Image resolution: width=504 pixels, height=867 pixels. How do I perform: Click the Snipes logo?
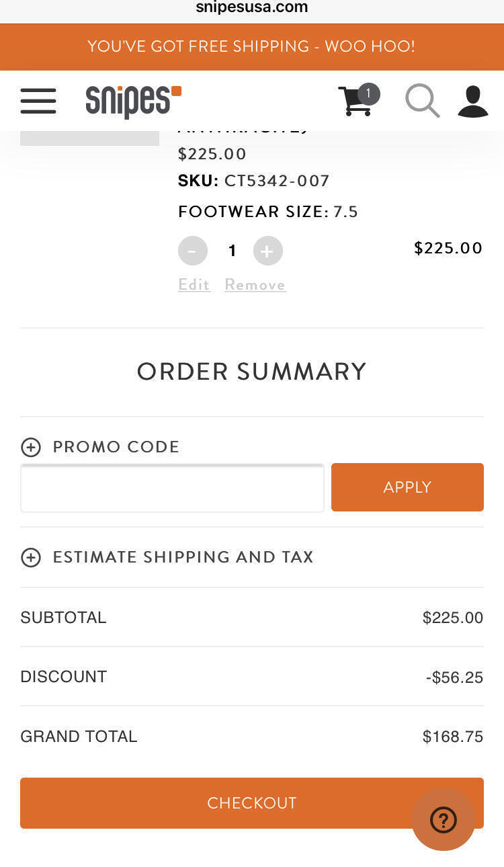click(x=133, y=101)
